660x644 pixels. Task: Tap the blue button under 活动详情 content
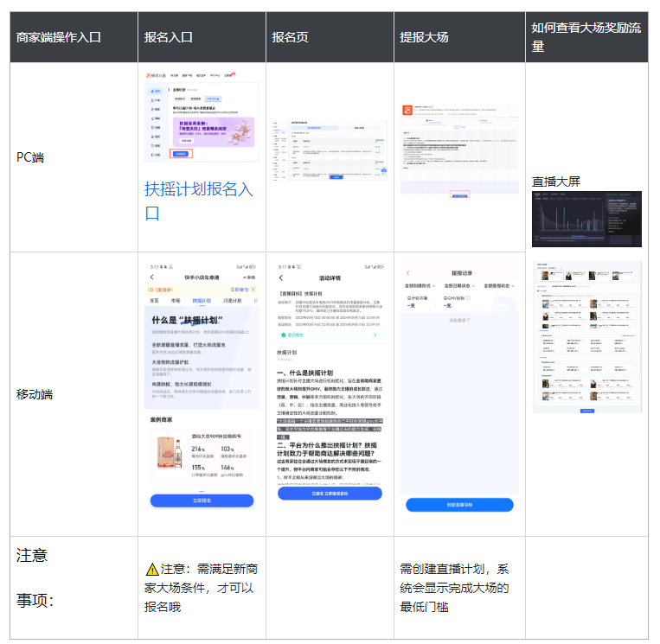(330, 494)
